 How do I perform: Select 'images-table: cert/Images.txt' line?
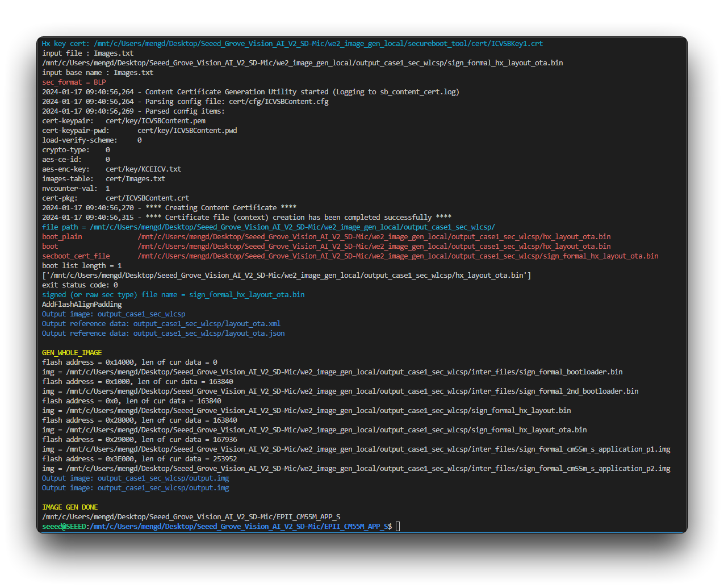coord(104,179)
